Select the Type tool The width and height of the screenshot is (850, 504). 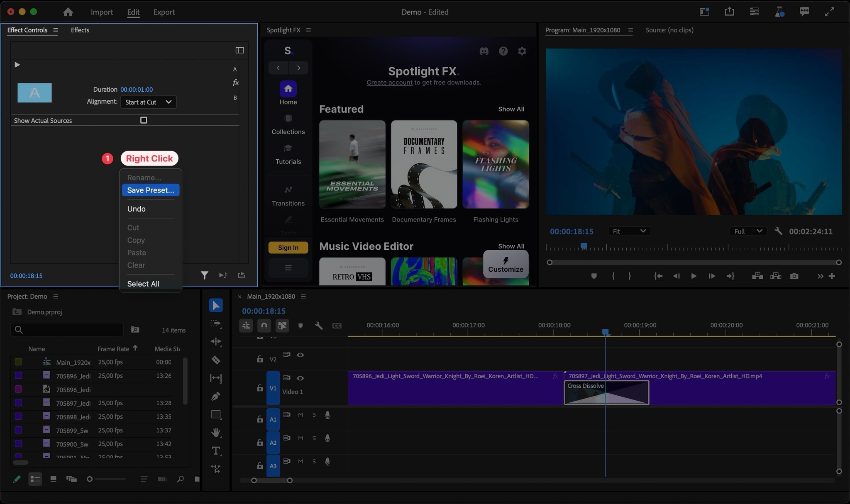(216, 450)
